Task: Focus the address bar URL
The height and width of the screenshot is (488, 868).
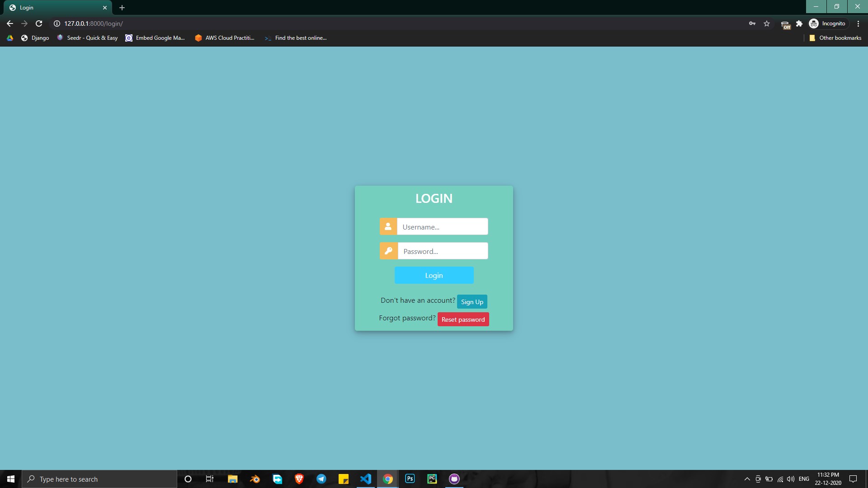Action: click(94, 23)
